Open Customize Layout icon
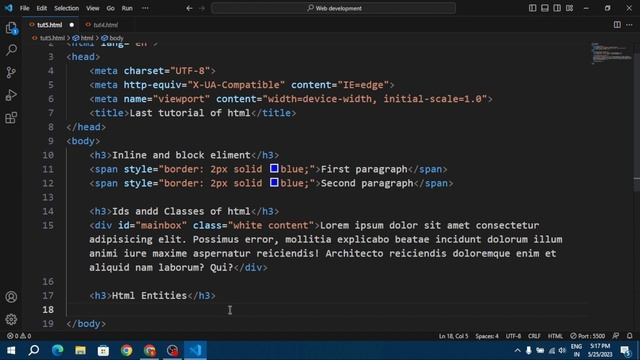Screen dimensions: 640x360 click(569, 8)
